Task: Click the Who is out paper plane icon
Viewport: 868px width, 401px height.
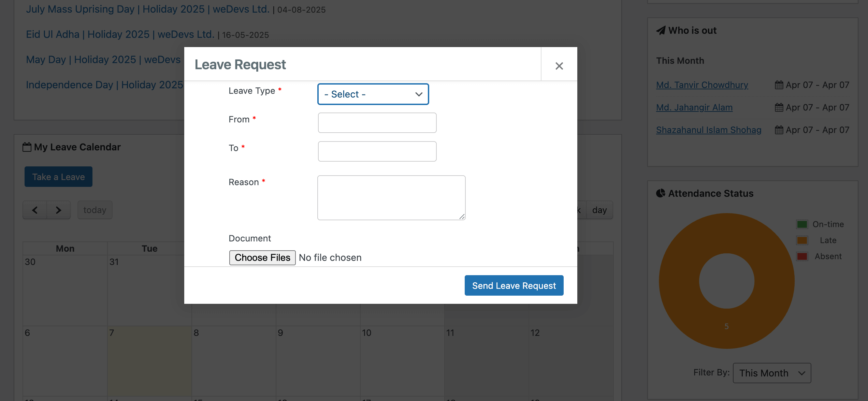Action: [661, 30]
